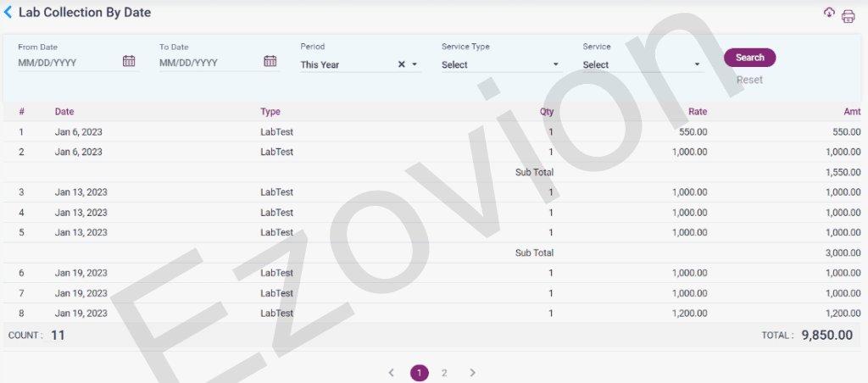Click the 1,200.00 rate in row 8

690,314
